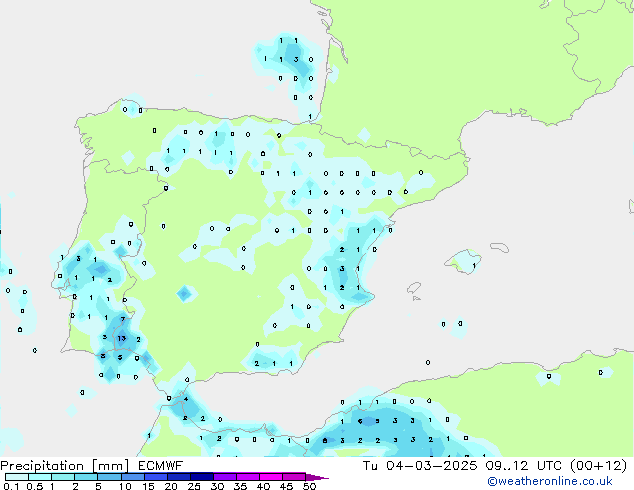
Task: Click the legend tick label "10"
Action: (x=125, y=486)
